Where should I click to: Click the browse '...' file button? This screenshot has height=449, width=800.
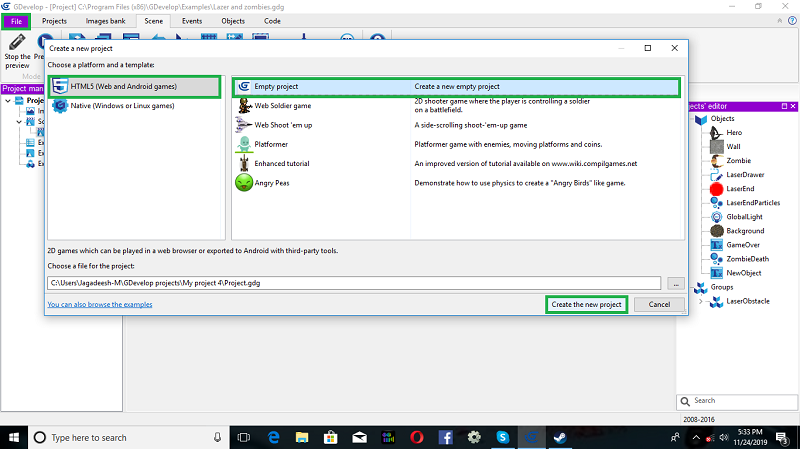coord(676,284)
